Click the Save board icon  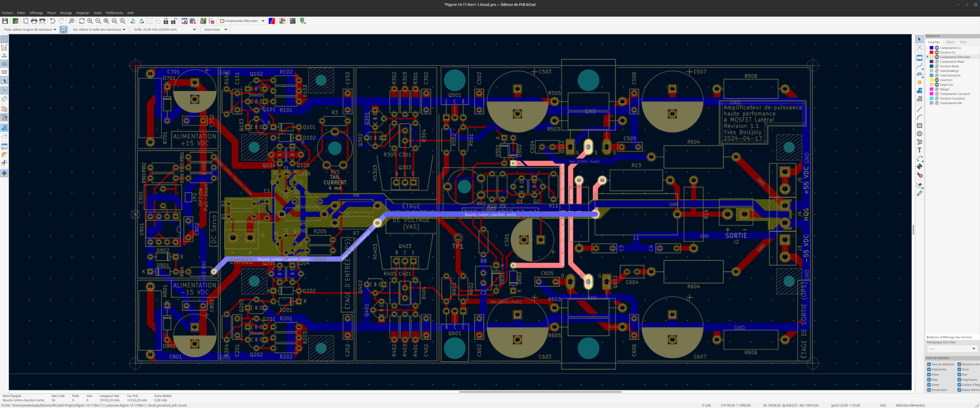[x=5, y=21]
